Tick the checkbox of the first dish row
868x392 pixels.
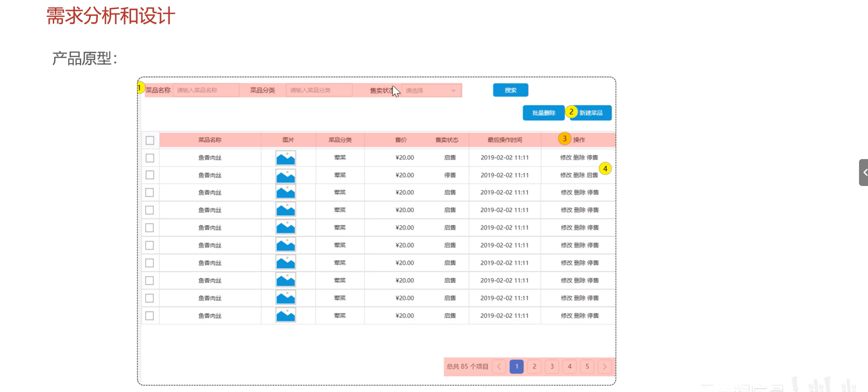150,158
